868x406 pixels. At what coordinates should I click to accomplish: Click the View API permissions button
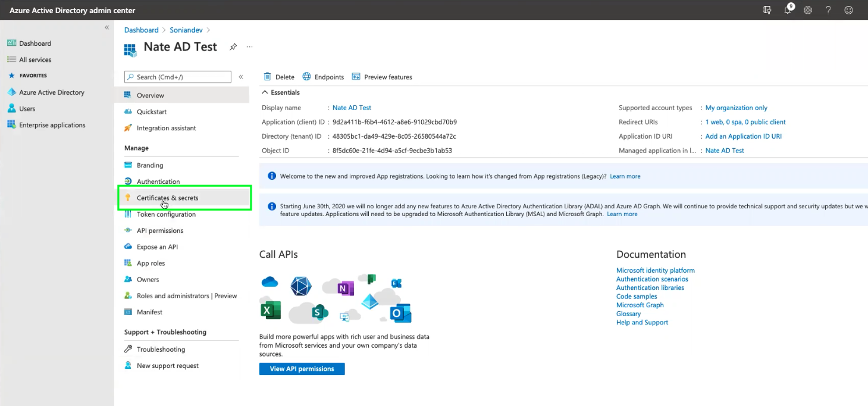tap(302, 369)
